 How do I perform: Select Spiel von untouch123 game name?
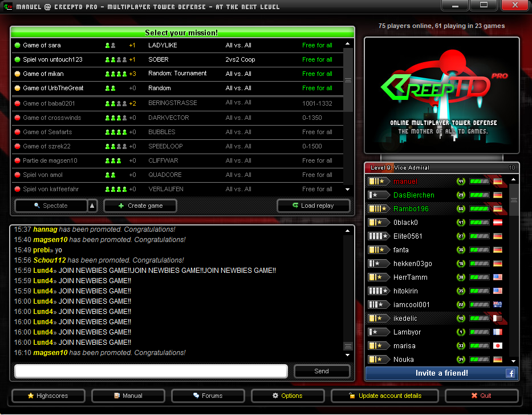(x=52, y=59)
